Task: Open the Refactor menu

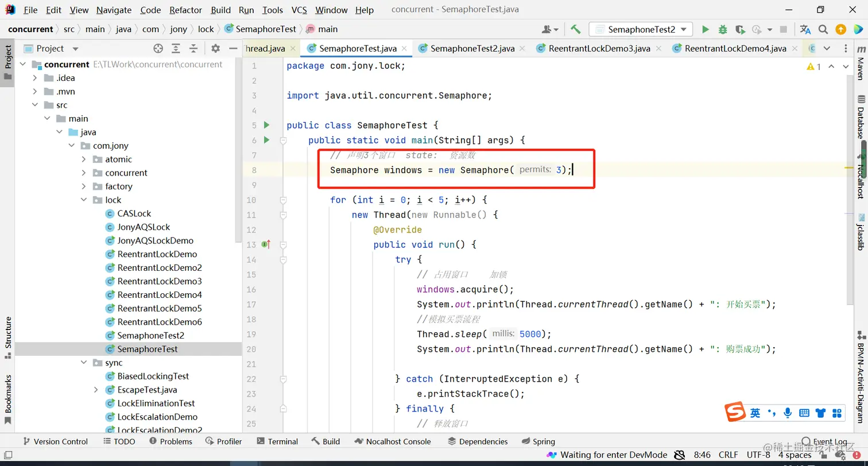Action: [x=185, y=10]
